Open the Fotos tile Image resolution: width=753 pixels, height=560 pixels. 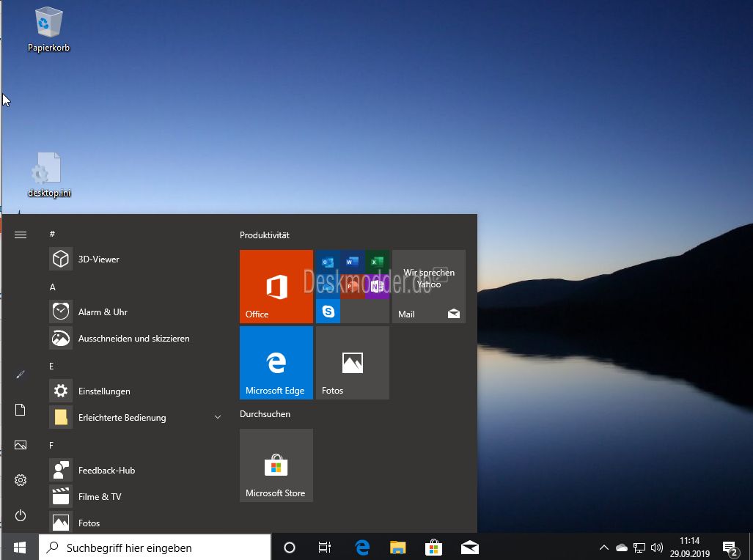(353, 363)
